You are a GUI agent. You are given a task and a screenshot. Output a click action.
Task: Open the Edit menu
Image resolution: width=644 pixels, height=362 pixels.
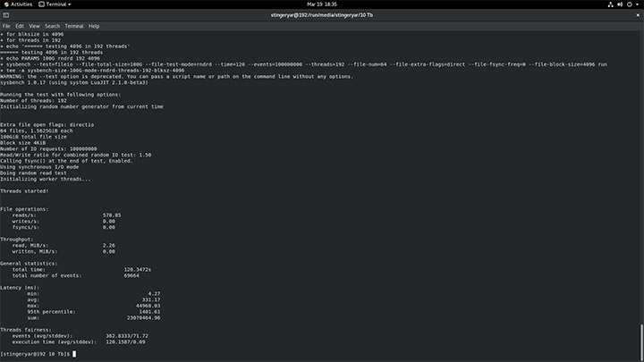[19, 26]
